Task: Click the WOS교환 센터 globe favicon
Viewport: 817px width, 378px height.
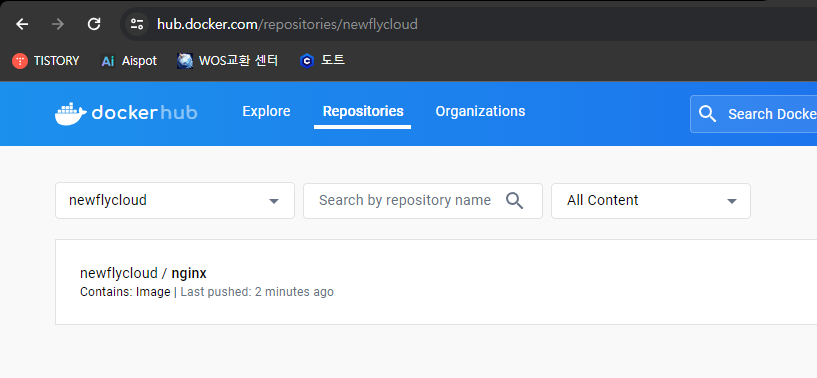Action: click(x=185, y=61)
